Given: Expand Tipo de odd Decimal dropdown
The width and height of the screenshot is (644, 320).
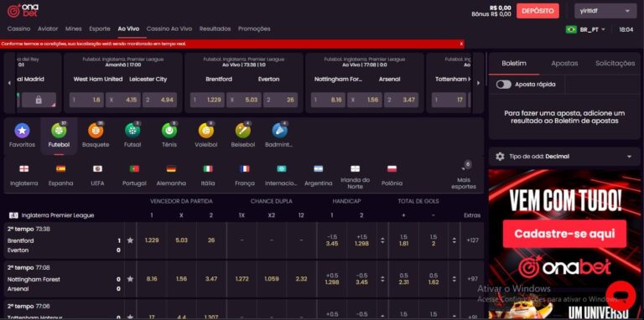Looking at the screenshot, I should [563, 157].
